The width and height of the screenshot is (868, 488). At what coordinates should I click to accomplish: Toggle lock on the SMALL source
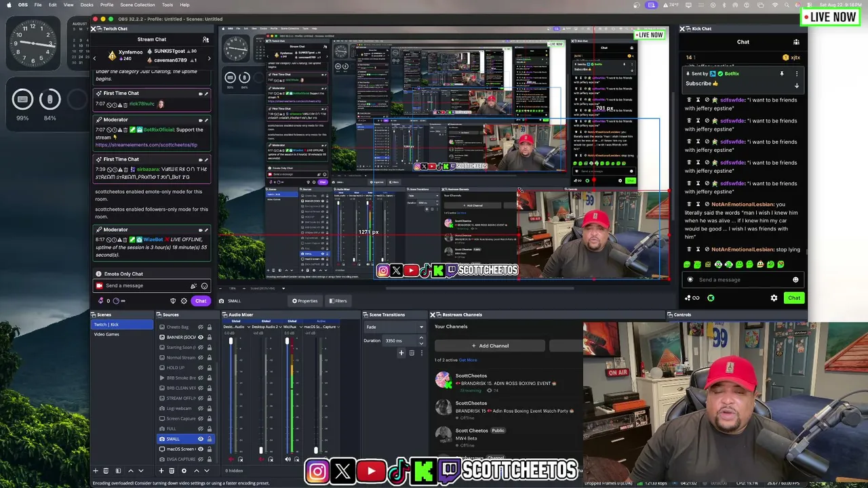tap(210, 439)
